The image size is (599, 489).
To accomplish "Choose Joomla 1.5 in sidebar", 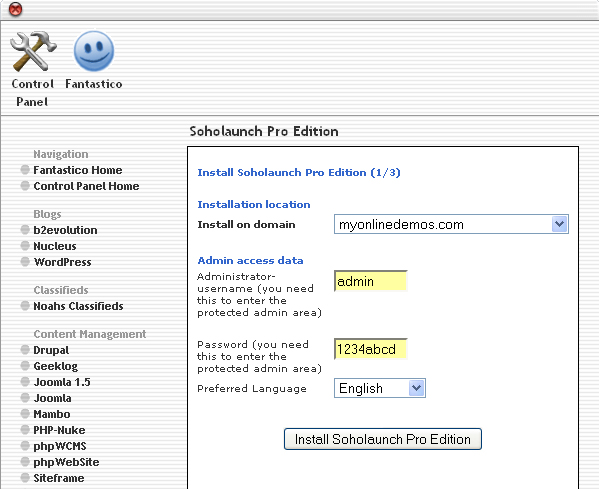I will point(62,382).
